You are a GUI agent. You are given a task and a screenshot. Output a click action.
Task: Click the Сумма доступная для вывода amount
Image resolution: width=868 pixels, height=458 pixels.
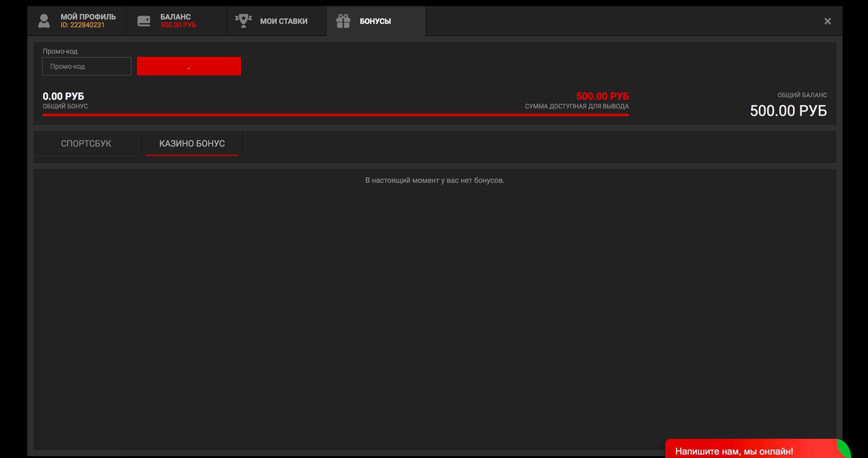602,96
